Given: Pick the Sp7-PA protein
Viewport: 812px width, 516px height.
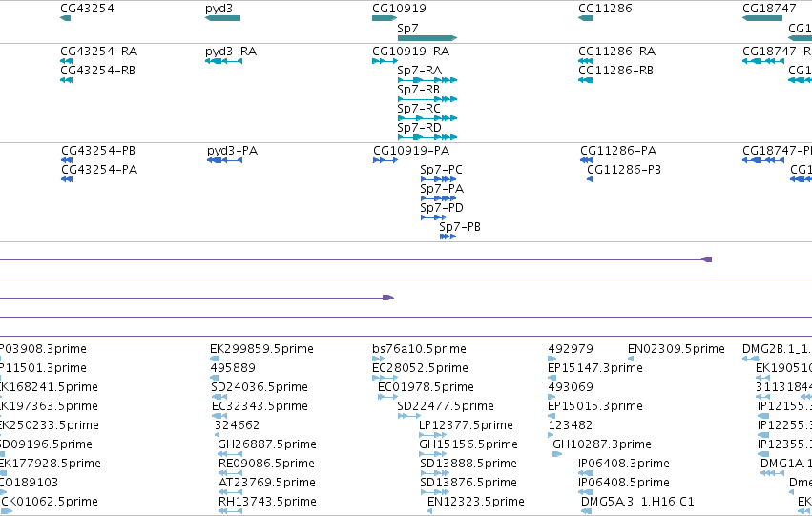Looking at the screenshot, I should pos(438,198).
